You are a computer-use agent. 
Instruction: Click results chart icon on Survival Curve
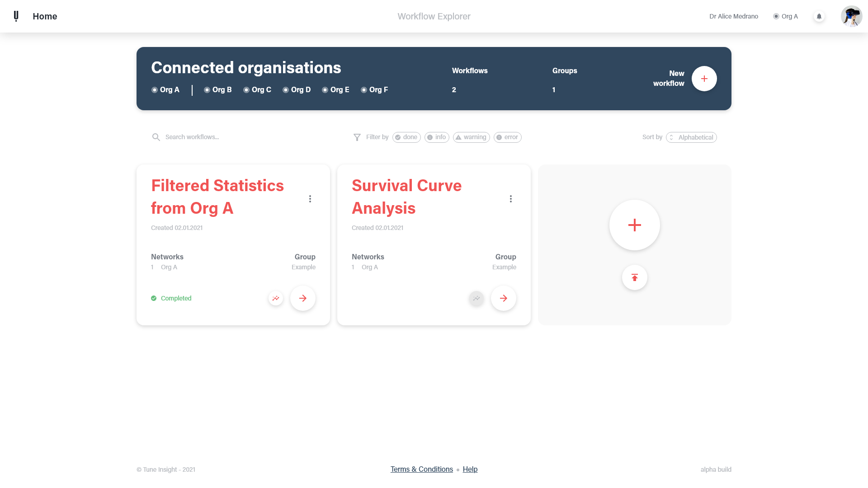[476, 298]
